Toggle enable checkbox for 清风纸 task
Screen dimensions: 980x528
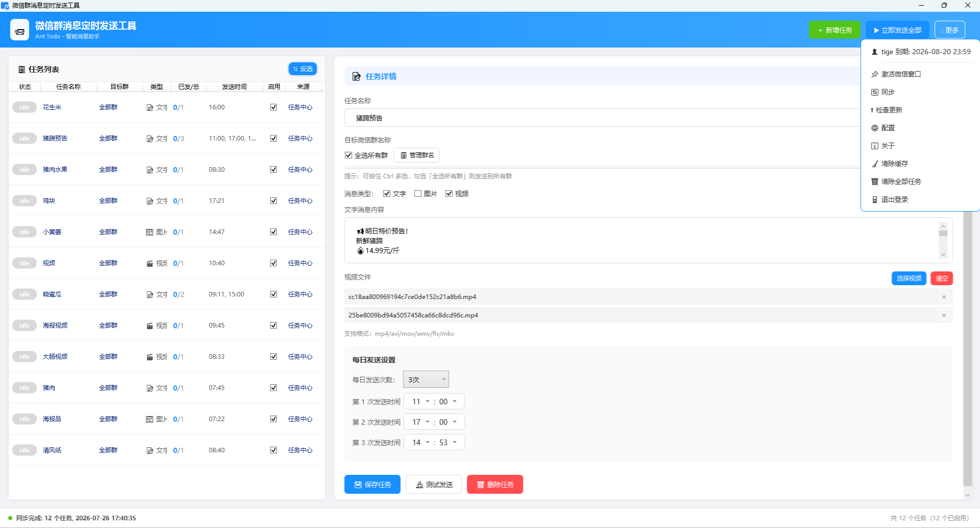[274, 450]
